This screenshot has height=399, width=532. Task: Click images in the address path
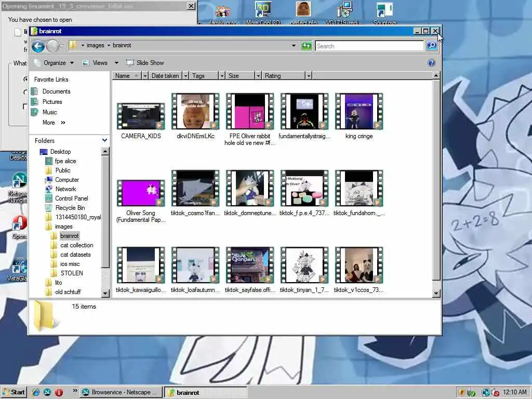(x=96, y=46)
